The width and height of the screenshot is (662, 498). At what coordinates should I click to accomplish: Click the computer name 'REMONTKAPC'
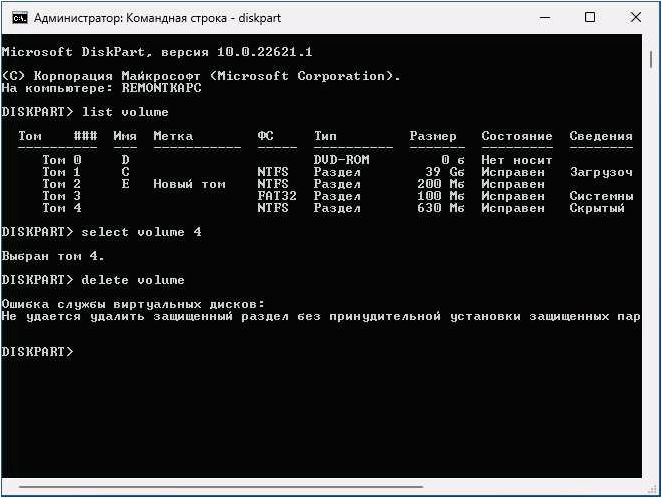click(x=161, y=88)
